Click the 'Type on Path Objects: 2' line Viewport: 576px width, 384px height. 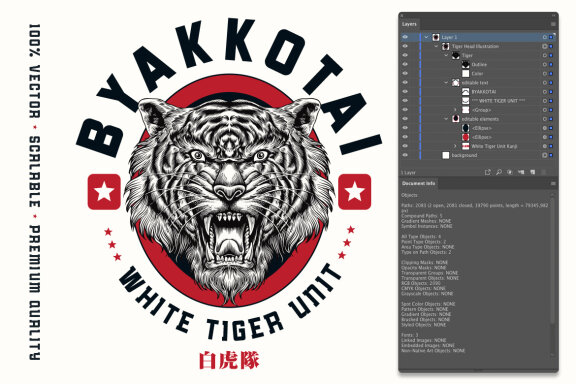point(426,252)
